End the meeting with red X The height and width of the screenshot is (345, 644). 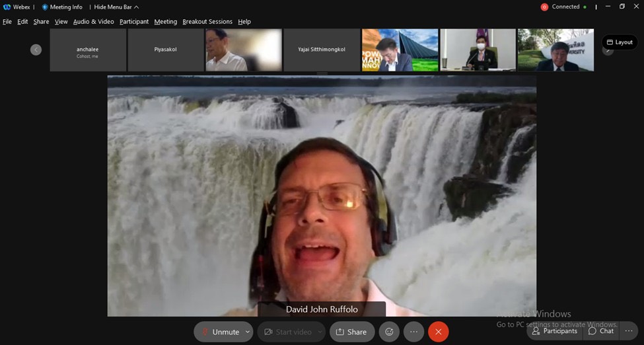(x=438, y=332)
